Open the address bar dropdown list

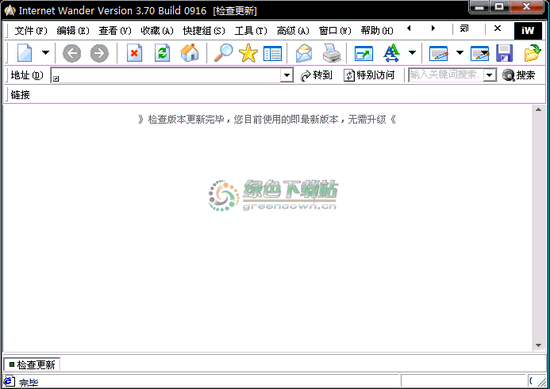(287, 75)
